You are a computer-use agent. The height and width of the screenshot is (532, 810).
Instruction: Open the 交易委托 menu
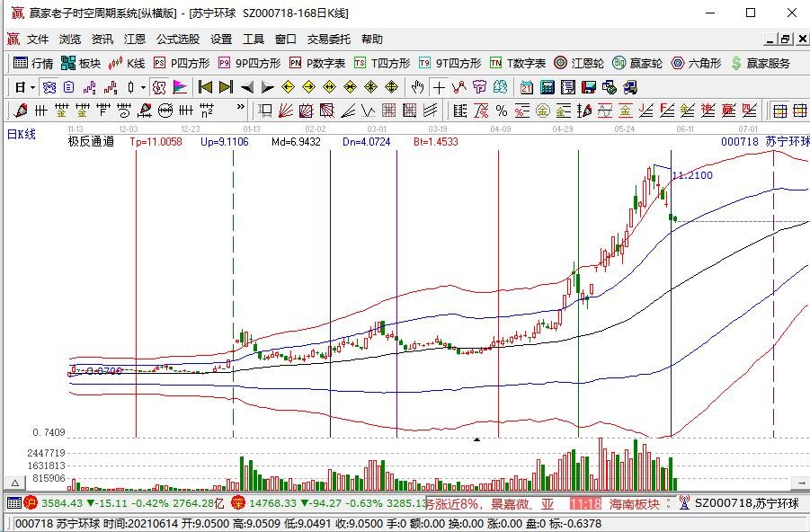(329, 40)
